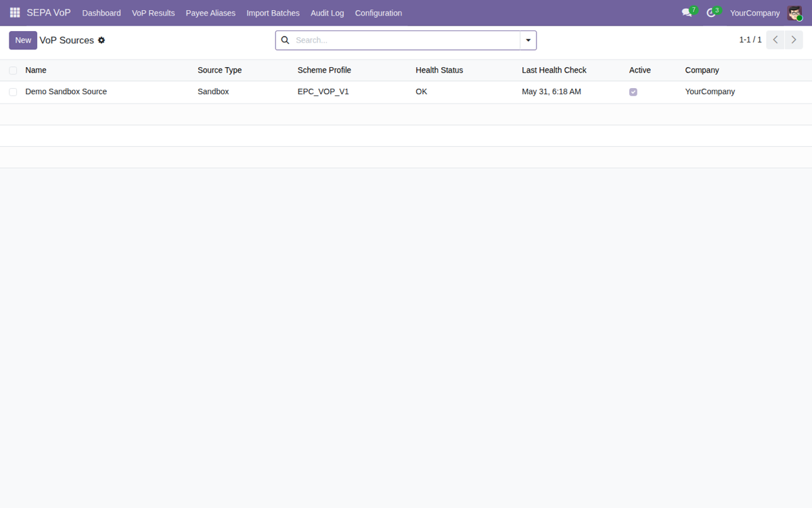Open the Dashboard menu
The height and width of the screenshot is (508, 812).
click(x=101, y=13)
